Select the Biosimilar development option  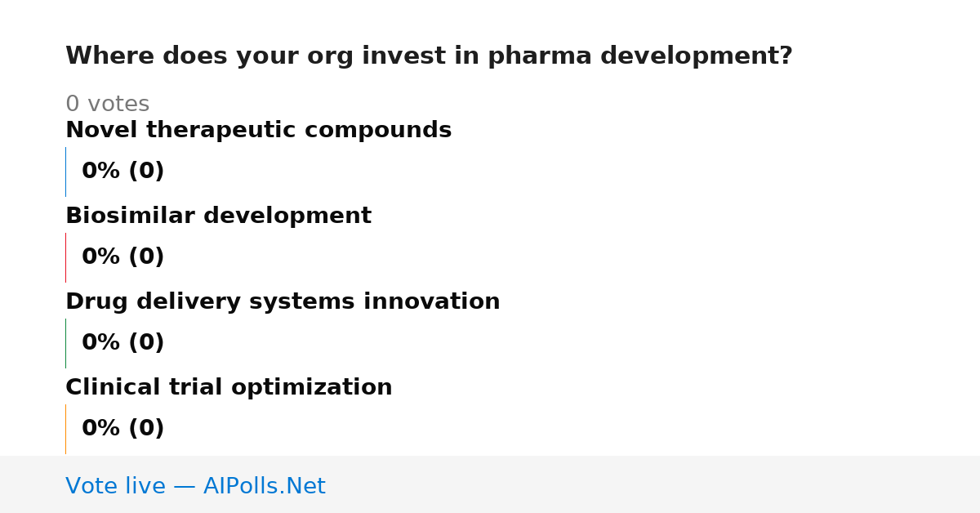(x=218, y=216)
